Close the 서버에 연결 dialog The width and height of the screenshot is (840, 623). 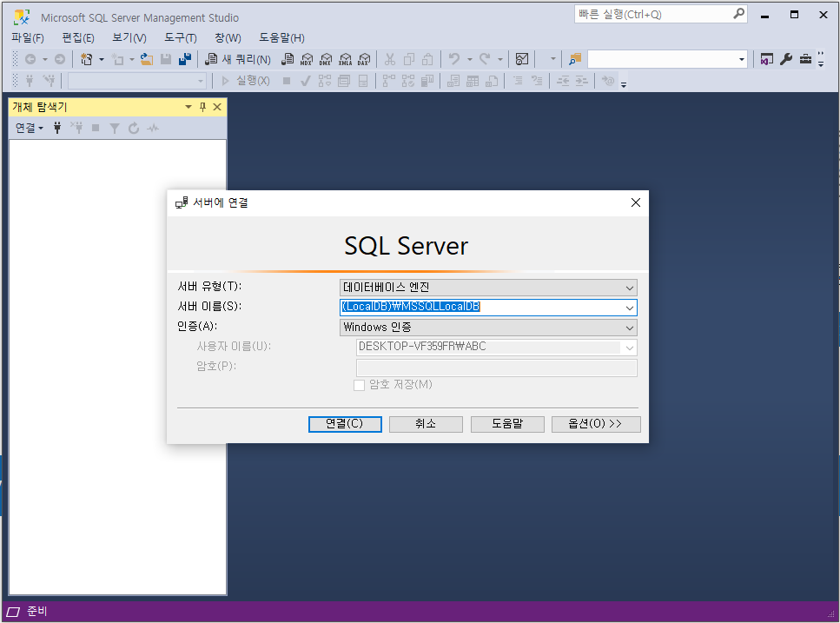635,202
